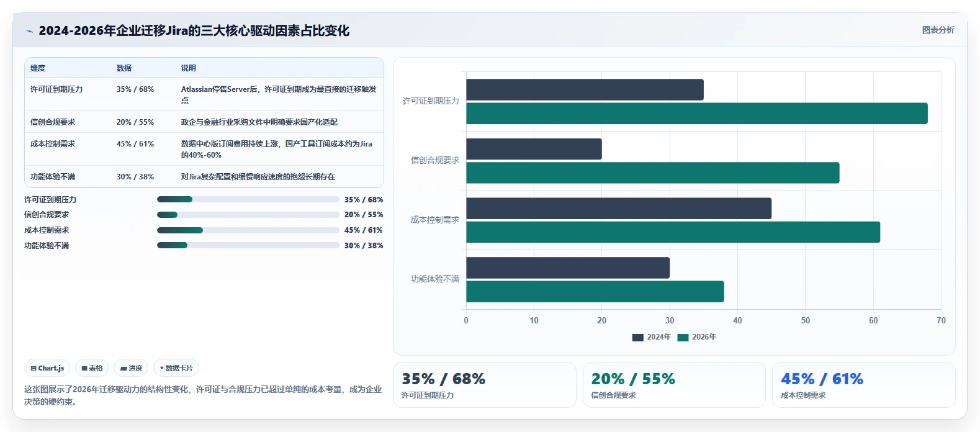Click the small icon beside the title

(29, 31)
